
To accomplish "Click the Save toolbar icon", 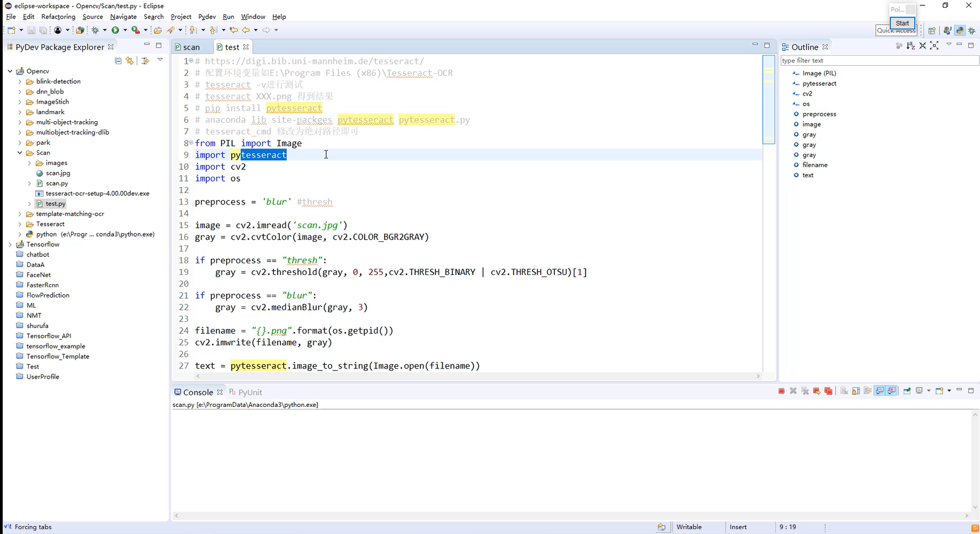I will [32, 30].
